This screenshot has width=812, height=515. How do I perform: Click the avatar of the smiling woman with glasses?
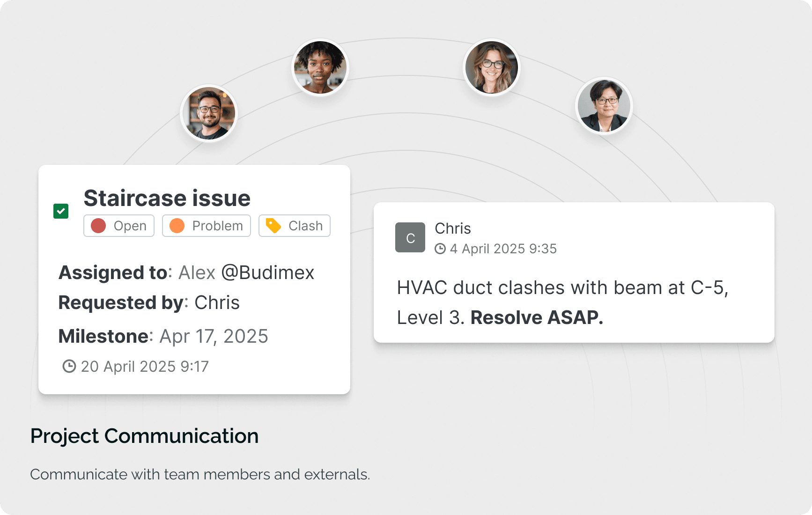click(x=492, y=67)
